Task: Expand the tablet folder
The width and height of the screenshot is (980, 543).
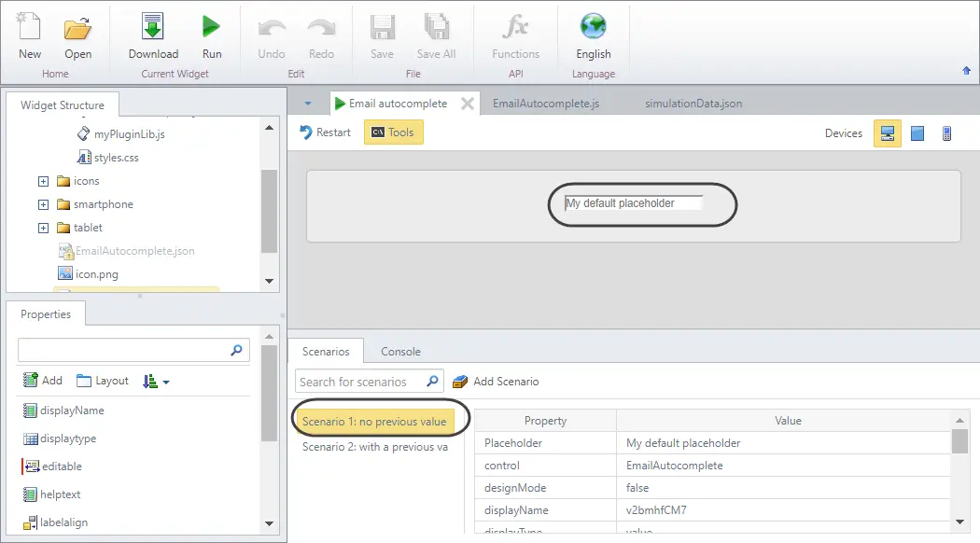Action: click(43, 228)
